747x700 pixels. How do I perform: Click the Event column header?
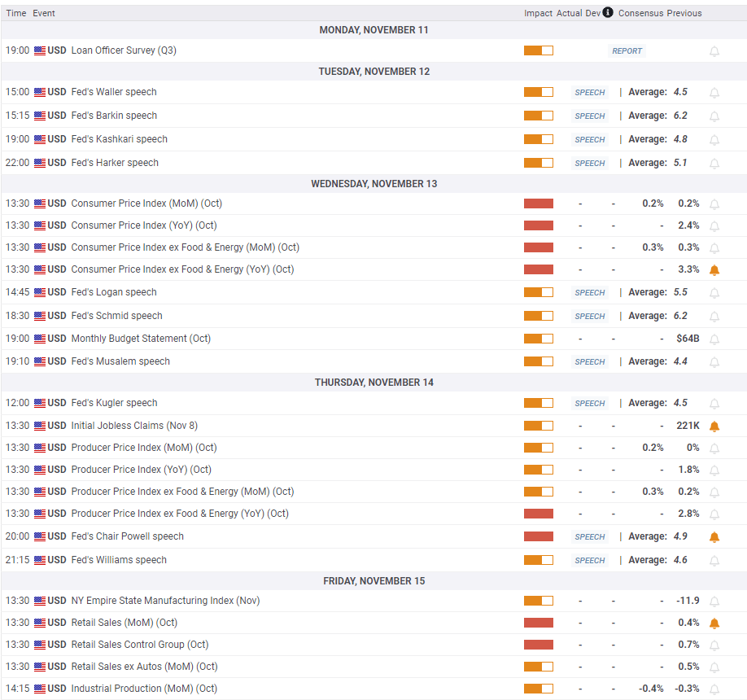point(44,13)
